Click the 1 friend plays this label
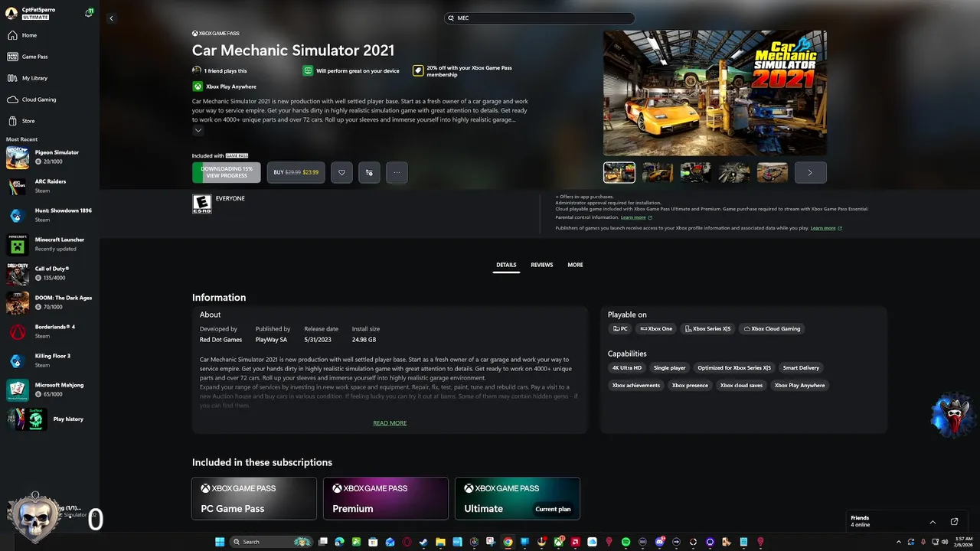 point(225,71)
